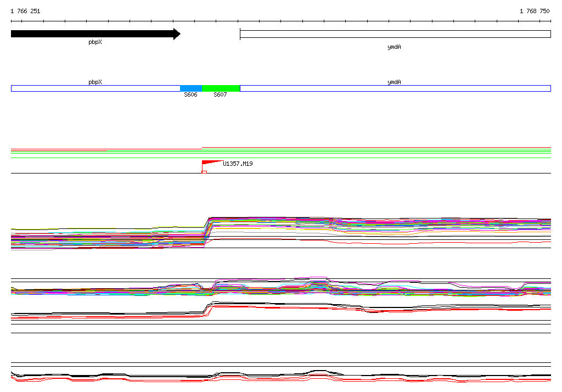Click the start coordinate 1 766 251

(25, 11)
